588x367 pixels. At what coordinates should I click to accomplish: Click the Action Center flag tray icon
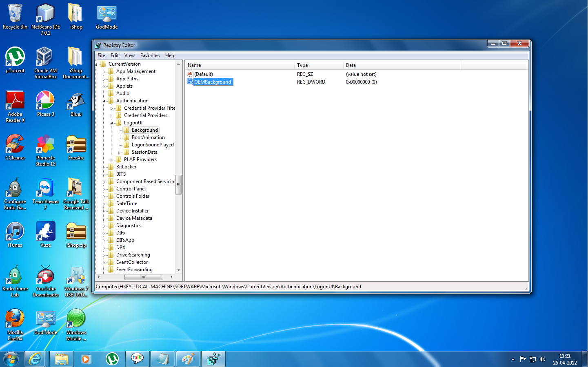(x=523, y=359)
